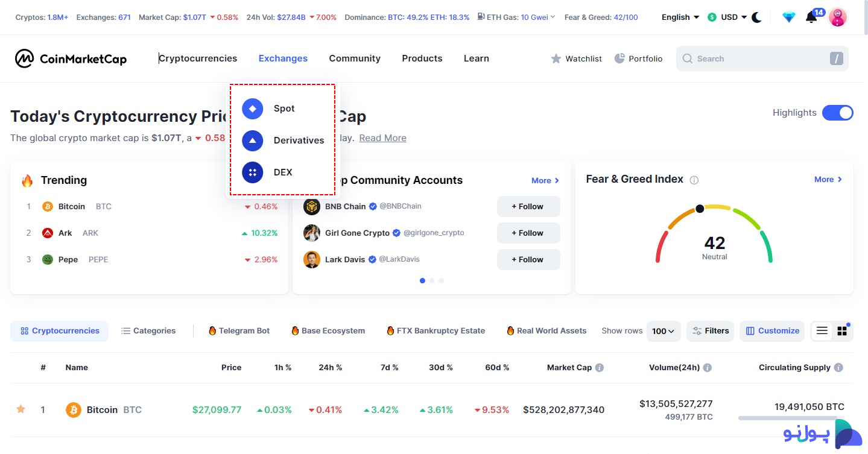The width and height of the screenshot is (868, 454).
Task: Open Show rows 100 dropdown
Action: click(x=664, y=331)
